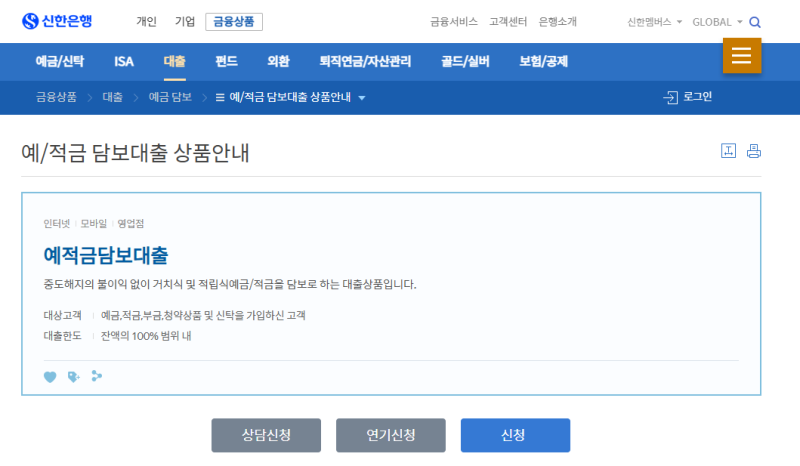Click the text size adjustment icon
The height and width of the screenshot is (466, 800).
click(x=728, y=151)
